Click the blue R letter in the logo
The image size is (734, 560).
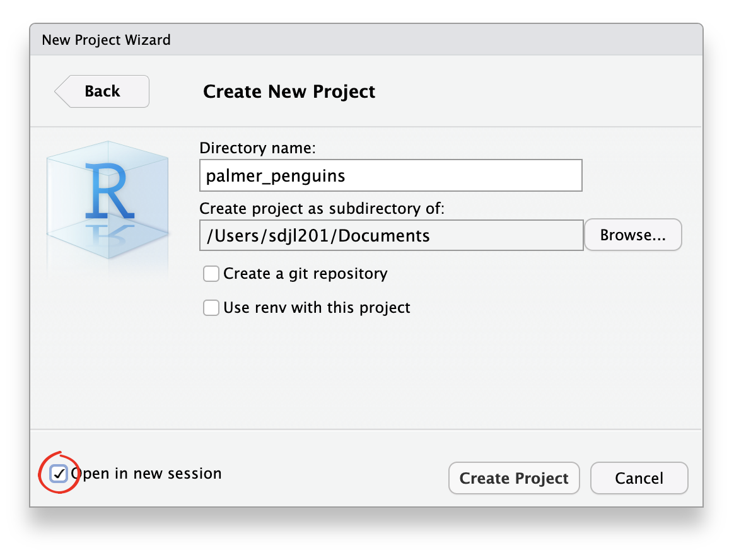click(x=109, y=191)
